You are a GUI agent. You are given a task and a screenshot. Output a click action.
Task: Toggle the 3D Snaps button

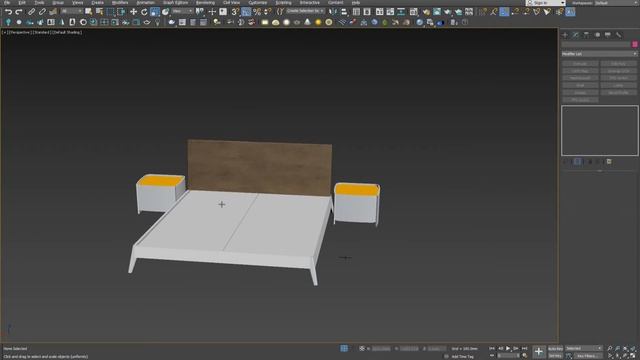pyautogui.click(x=236, y=12)
